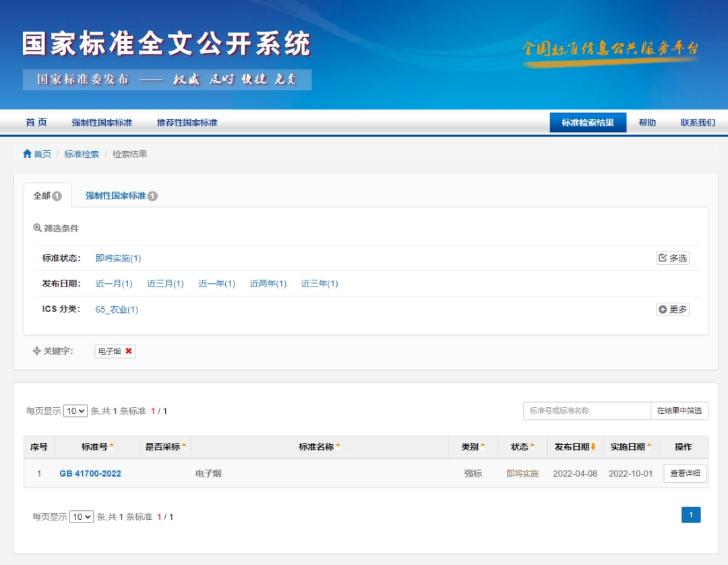Sort results by 状态 column
This screenshot has height=565, width=728.
click(532, 446)
